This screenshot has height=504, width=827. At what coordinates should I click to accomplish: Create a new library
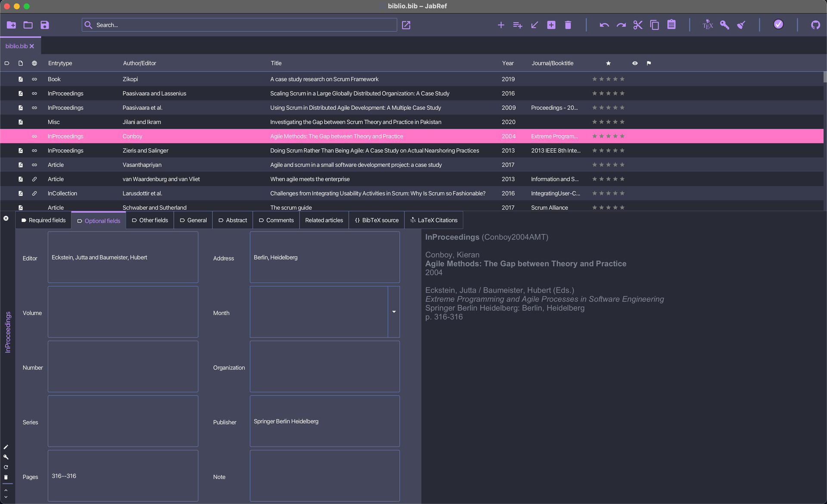click(11, 25)
